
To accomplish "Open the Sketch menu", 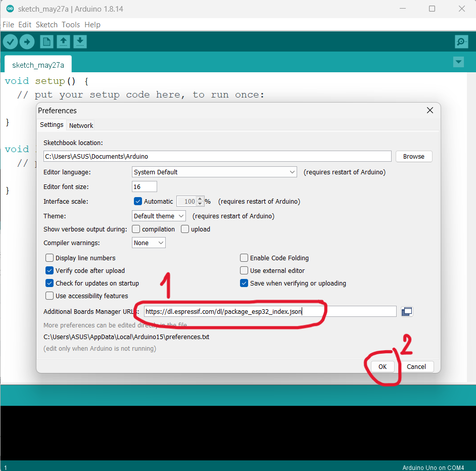I will [x=46, y=25].
